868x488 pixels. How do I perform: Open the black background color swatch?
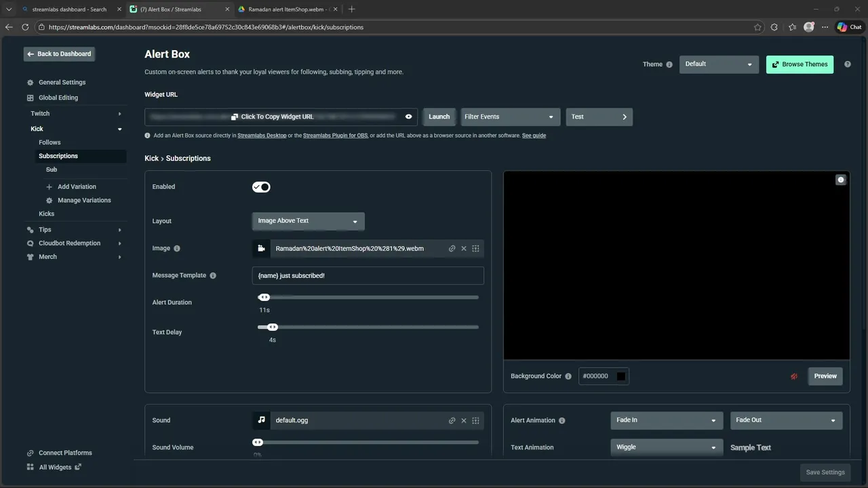coord(620,376)
